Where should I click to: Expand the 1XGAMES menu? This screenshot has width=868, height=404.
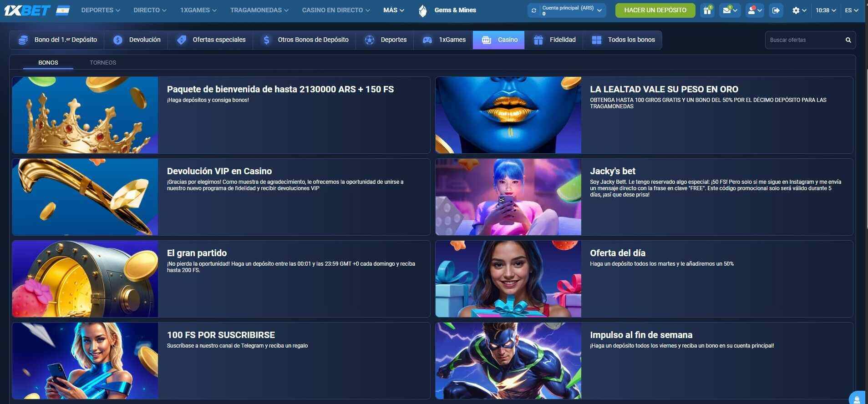click(198, 10)
